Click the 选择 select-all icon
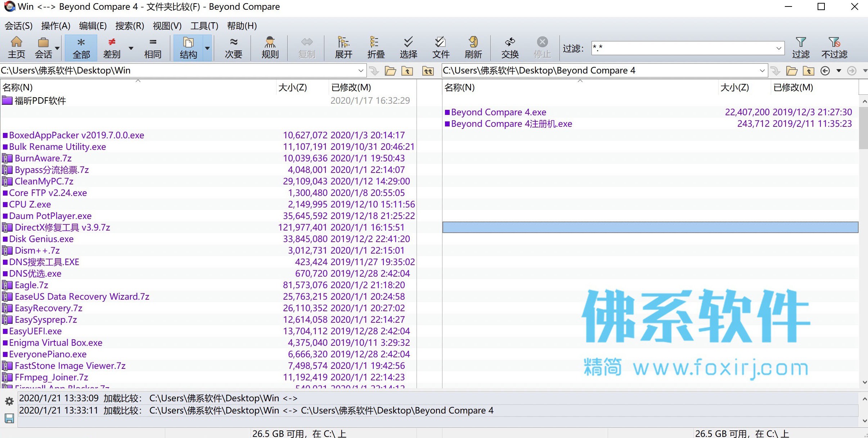The width and height of the screenshot is (868, 438). tap(408, 48)
